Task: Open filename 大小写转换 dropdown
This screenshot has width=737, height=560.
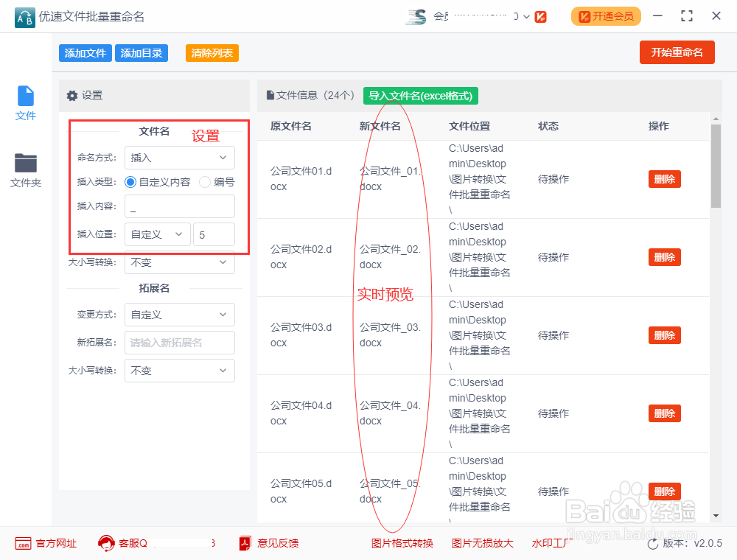Action: [x=180, y=262]
